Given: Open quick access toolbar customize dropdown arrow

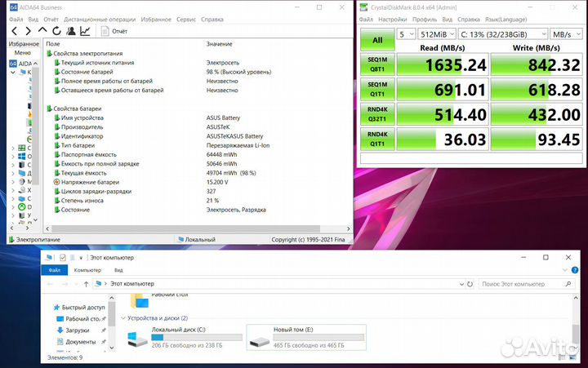Looking at the screenshot, I should pos(81,258).
